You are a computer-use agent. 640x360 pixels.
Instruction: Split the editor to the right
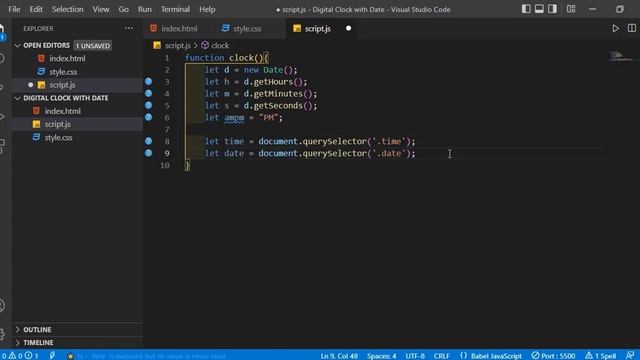pos(631,28)
